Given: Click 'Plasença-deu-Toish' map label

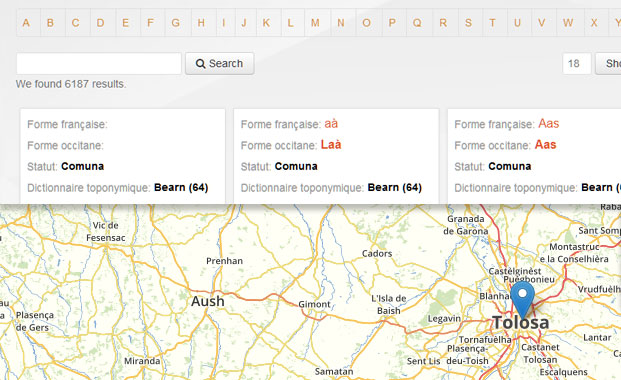Looking at the screenshot, I should coord(467,355).
